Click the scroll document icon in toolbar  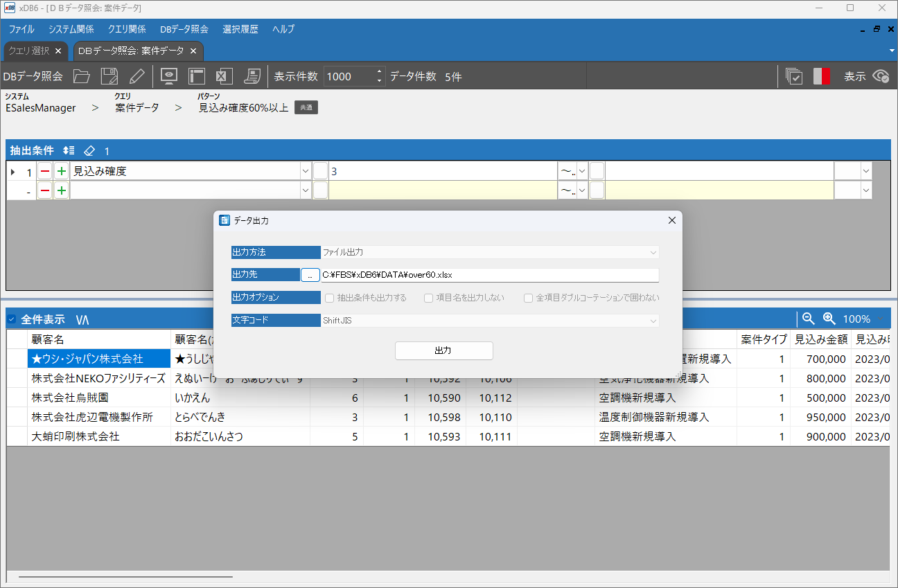[x=252, y=76]
